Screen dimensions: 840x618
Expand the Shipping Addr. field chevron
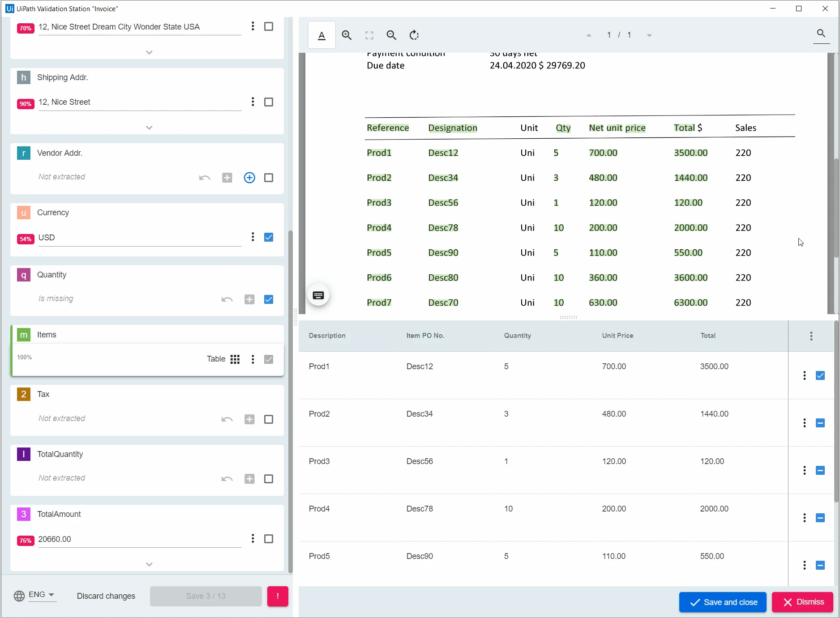(149, 128)
